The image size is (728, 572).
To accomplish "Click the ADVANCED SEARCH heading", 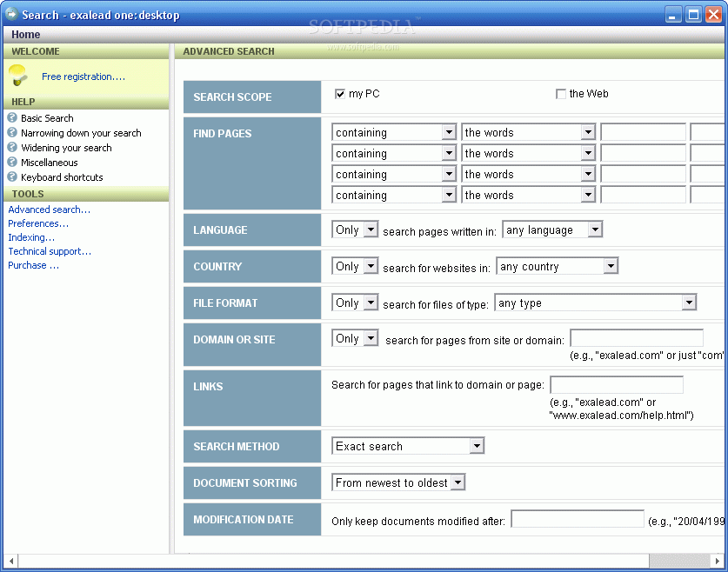I will click(x=229, y=51).
